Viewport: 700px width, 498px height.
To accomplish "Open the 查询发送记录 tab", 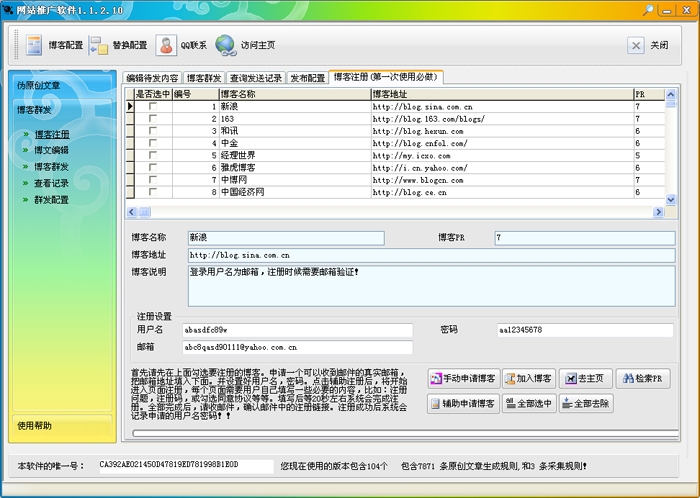I will click(x=255, y=77).
